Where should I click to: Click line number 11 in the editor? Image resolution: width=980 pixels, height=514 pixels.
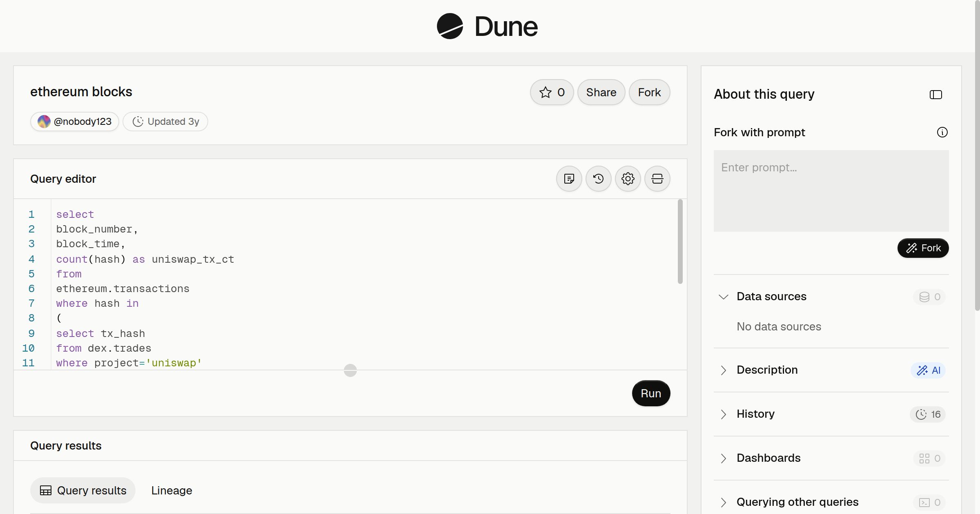(28, 363)
